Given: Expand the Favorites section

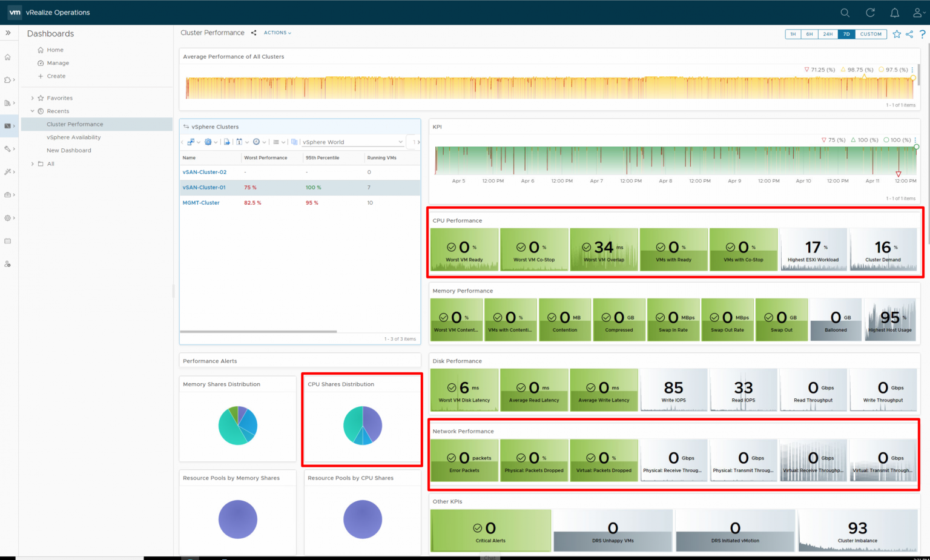Looking at the screenshot, I should 58,97.
